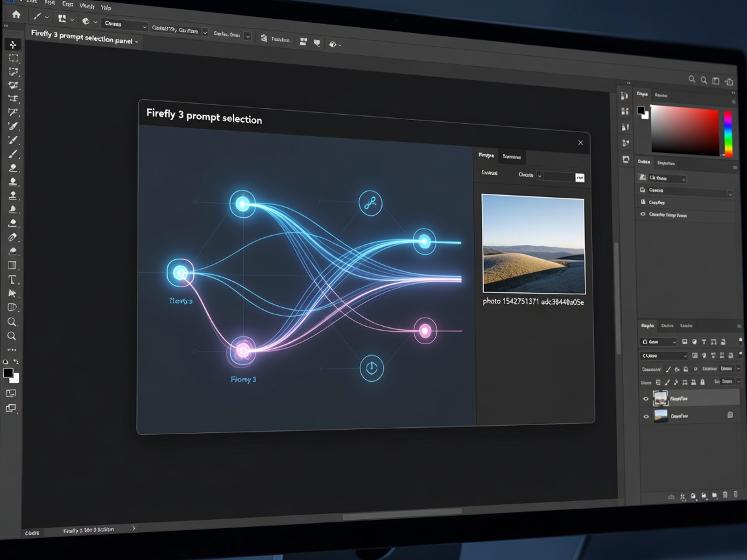The width and height of the screenshot is (747, 560).
Task: Click the rainbow hue slider
Action: pyautogui.click(x=728, y=134)
